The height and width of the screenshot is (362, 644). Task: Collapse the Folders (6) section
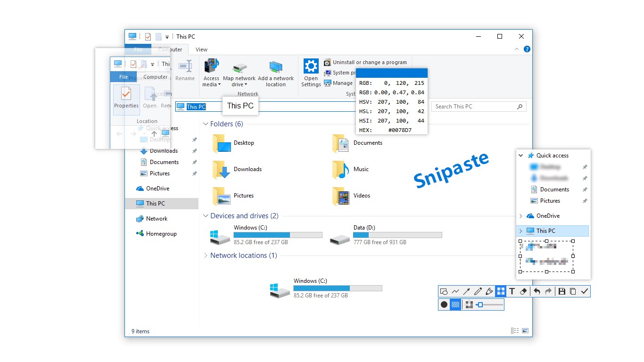click(205, 123)
